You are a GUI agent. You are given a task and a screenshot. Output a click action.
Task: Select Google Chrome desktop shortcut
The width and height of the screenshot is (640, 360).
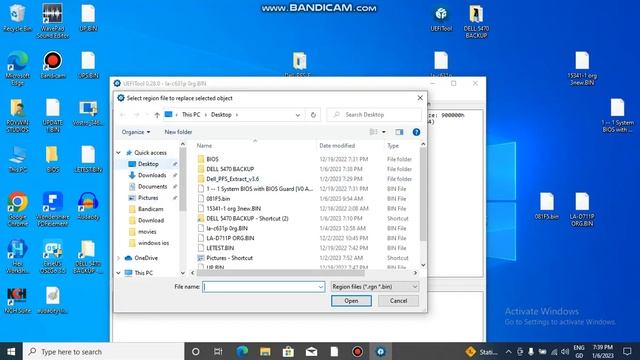(18, 209)
